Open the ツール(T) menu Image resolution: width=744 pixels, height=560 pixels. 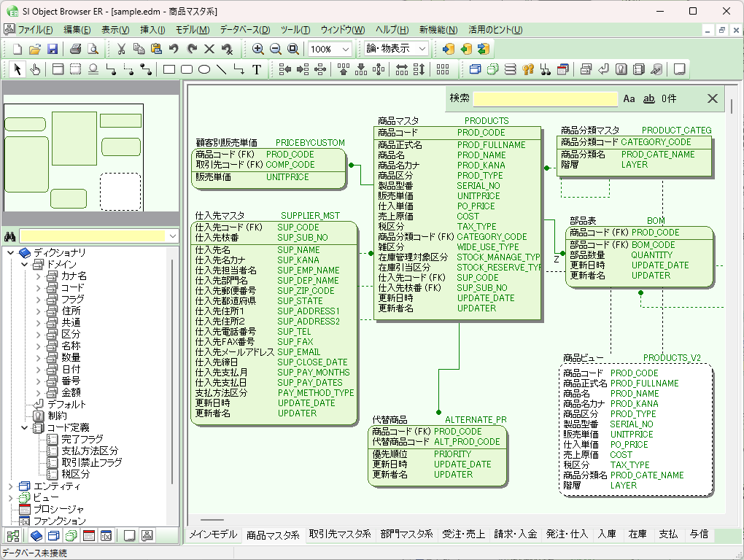pyautogui.click(x=295, y=30)
